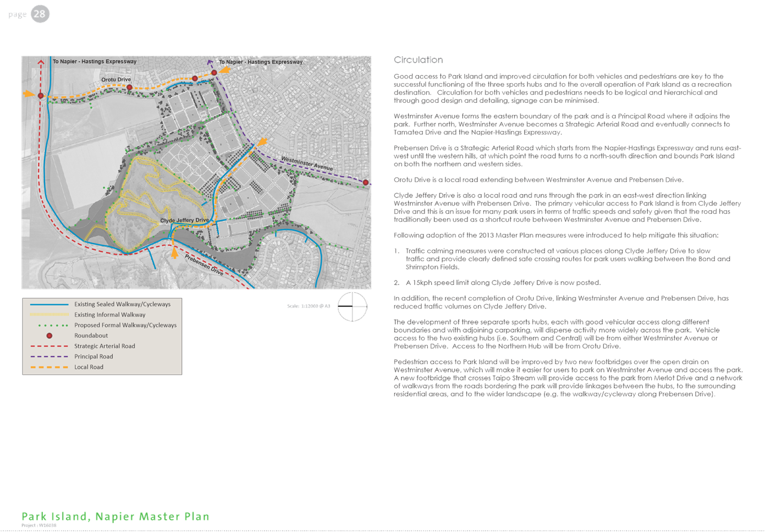The height and width of the screenshot is (532, 765).
Task: Click the orange arrow where Clyde Jeffery Drive meets Westminster Avenue
Action: 261,142
